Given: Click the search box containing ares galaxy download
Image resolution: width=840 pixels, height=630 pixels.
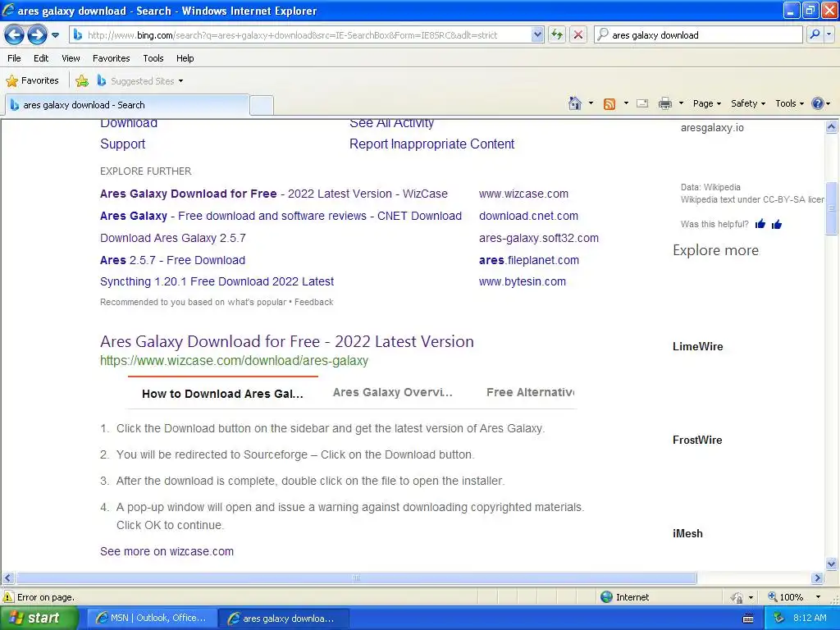Looking at the screenshot, I should coord(699,34).
